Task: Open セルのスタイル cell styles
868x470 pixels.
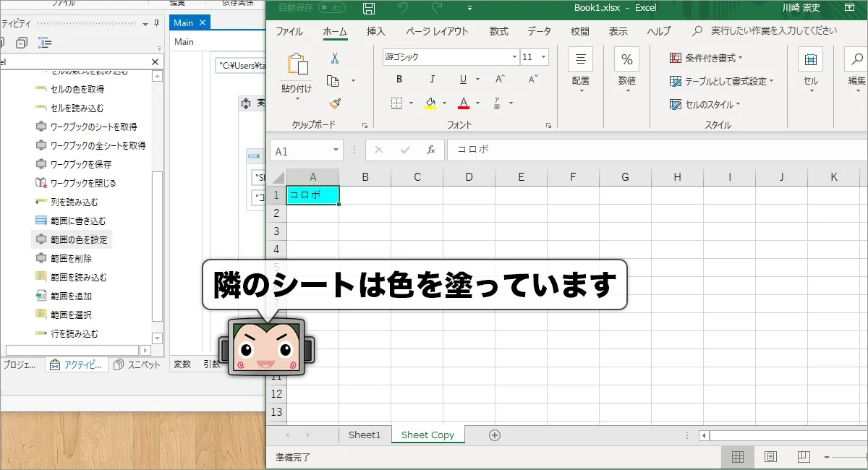Action: [705, 104]
